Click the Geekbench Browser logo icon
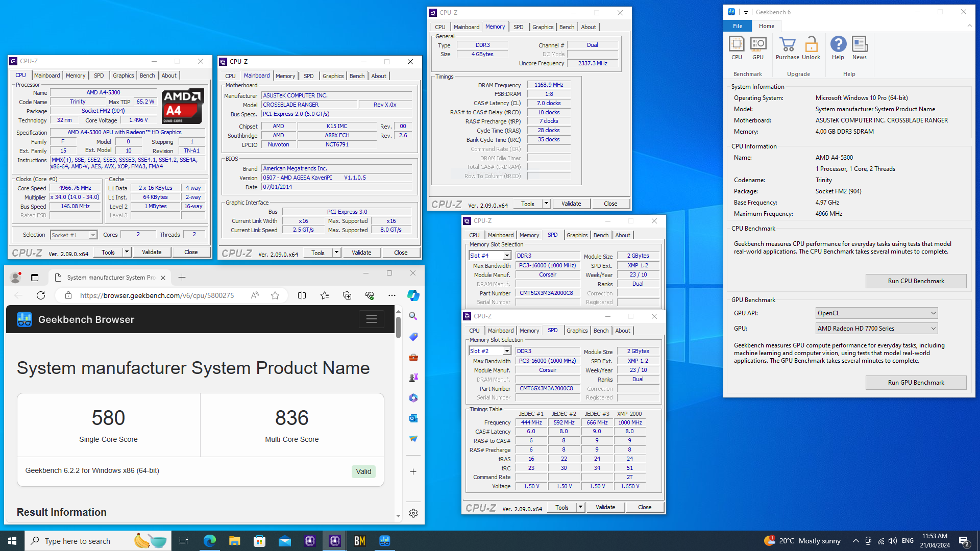Screen dimensions: 980x551 pos(24,319)
